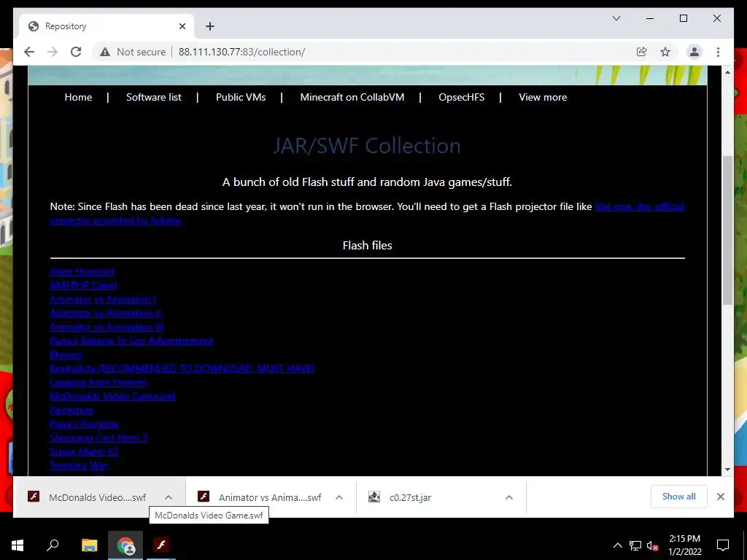
Task: Download McDonalds Video Game.swf link
Action: [x=112, y=396]
